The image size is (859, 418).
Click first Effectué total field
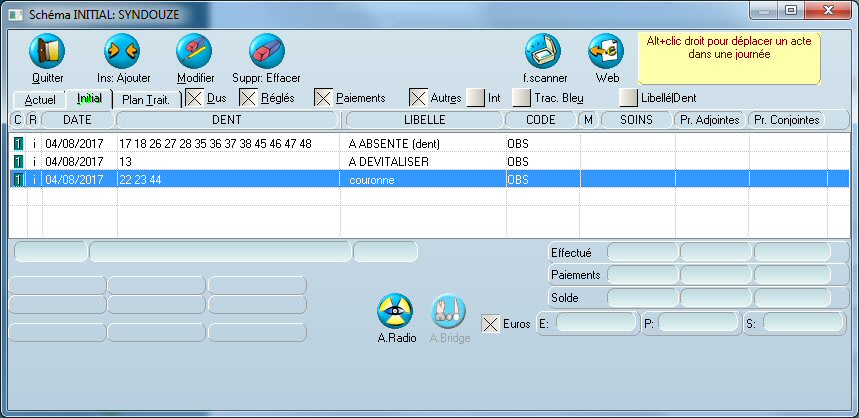[642, 253]
